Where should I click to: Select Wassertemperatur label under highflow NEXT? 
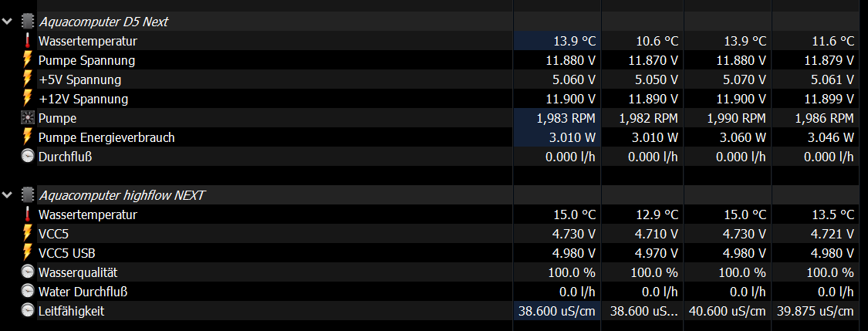87,214
